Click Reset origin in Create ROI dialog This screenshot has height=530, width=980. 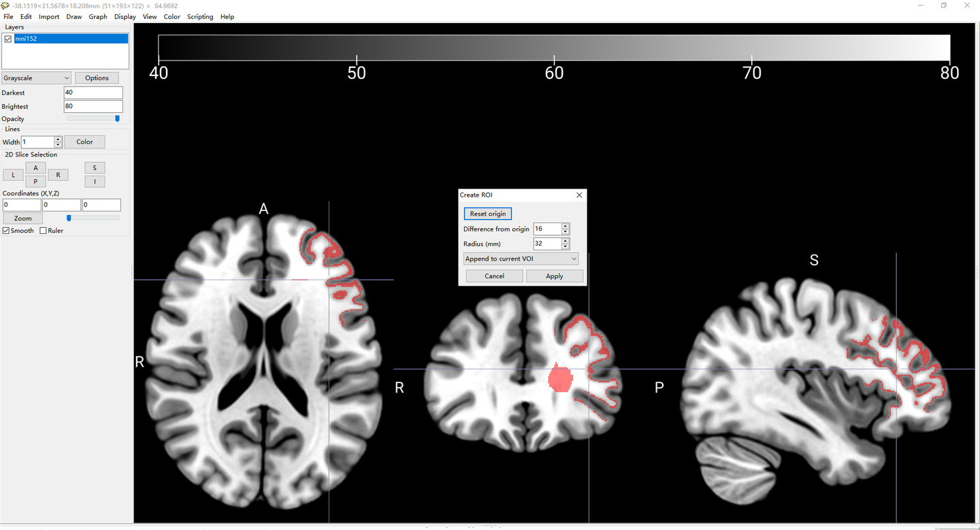coord(487,213)
